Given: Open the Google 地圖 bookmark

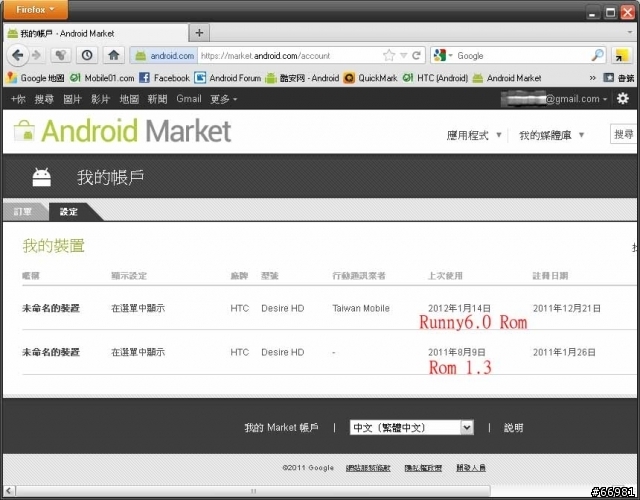Looking at the screenshot, I should [36, 78].
